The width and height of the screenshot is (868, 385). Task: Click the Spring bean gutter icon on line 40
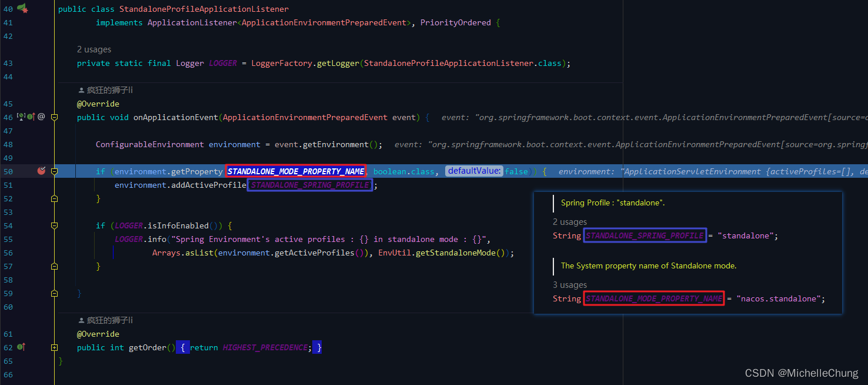[x=22, y=8]
